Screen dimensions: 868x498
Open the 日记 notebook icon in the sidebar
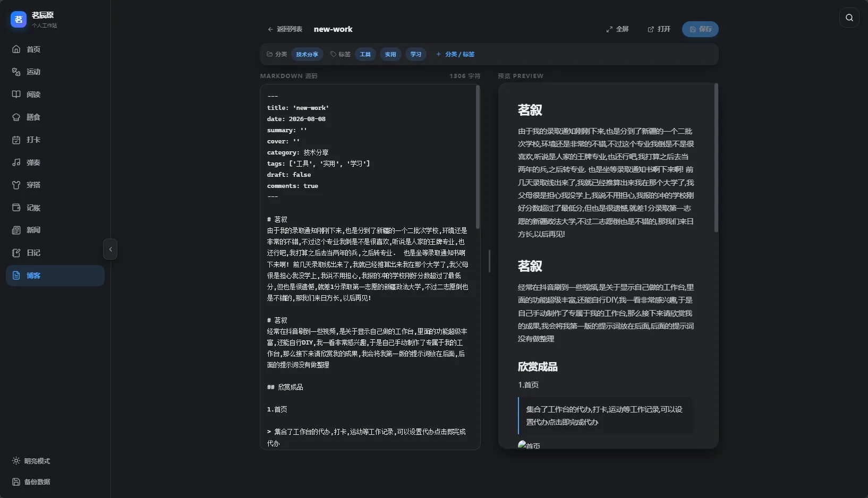tap(16, 253)
